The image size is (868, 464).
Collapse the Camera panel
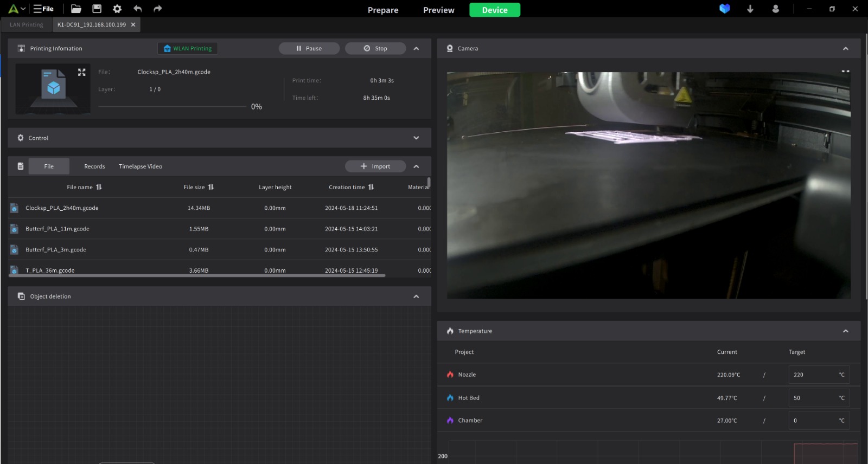(845, 48)
